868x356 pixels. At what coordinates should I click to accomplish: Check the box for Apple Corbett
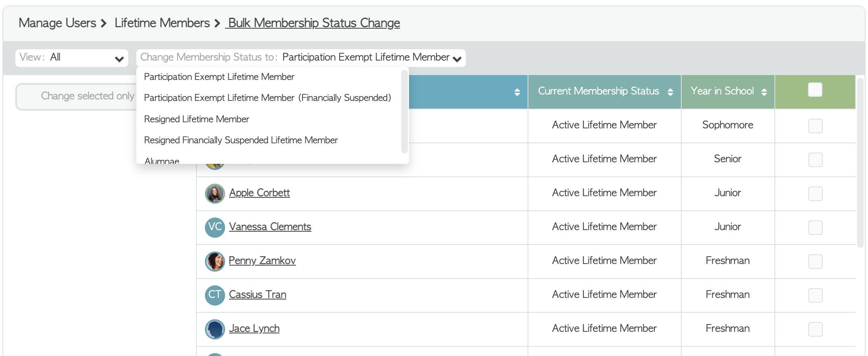click(815, 194)
